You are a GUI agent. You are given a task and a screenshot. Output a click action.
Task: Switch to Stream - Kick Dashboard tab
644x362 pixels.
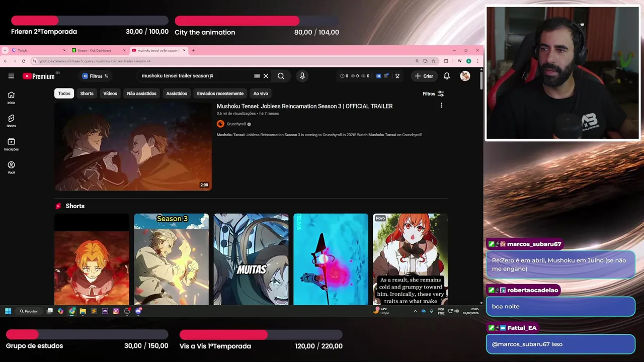(x=98, y=50)
